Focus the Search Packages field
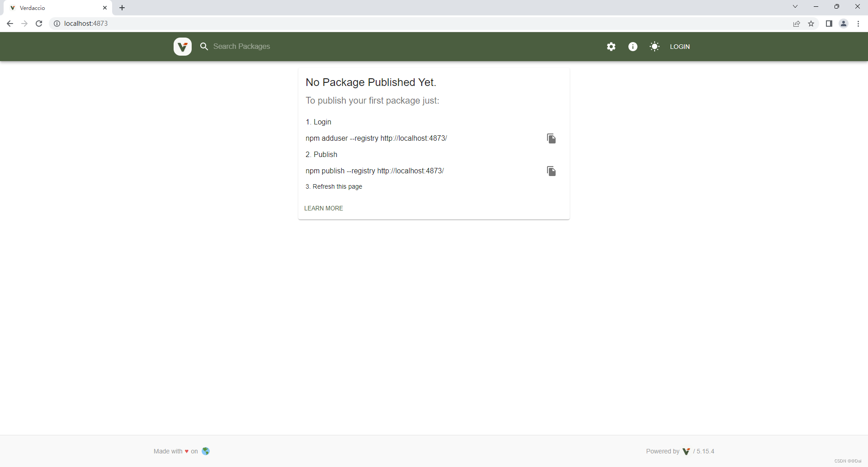 (242, 46)
